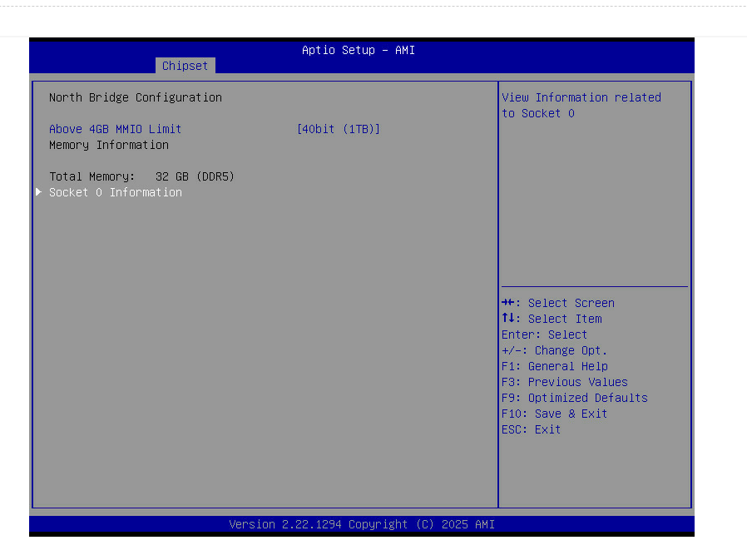747x560 pixels.
Task: Click F10: Save & Exit
Action: 554,414
